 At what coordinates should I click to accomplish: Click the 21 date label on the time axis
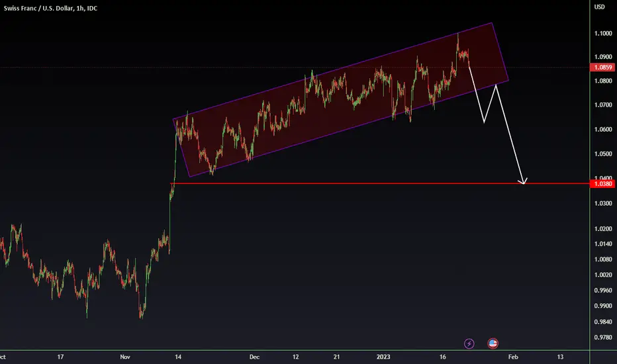[x=336, y=357]
